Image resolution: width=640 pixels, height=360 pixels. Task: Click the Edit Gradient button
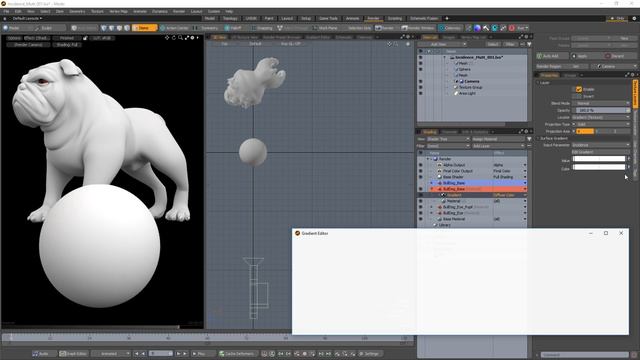click(x=601, y=152)
